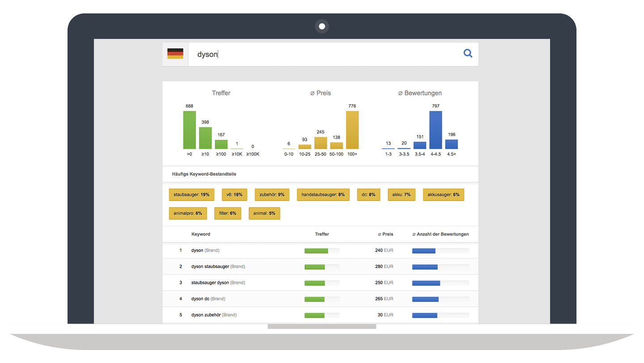
Task: Open keyword row dyson dc
Action: [x=320, y=299]
